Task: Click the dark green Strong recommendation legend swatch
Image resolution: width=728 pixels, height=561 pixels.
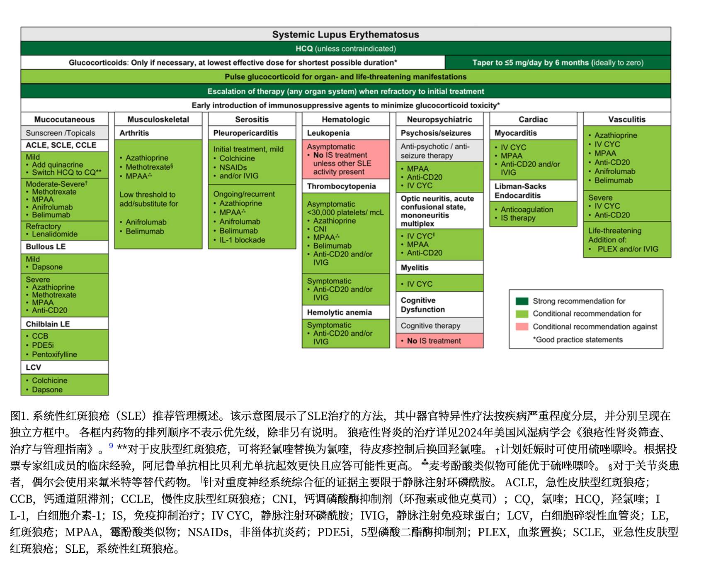Action: [x=522, y=301]
